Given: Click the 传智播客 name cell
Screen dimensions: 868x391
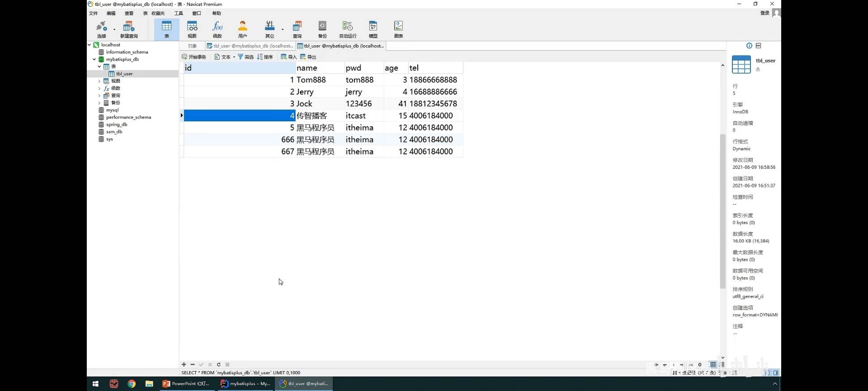Looking at the screenshot, I should (320, 115).
